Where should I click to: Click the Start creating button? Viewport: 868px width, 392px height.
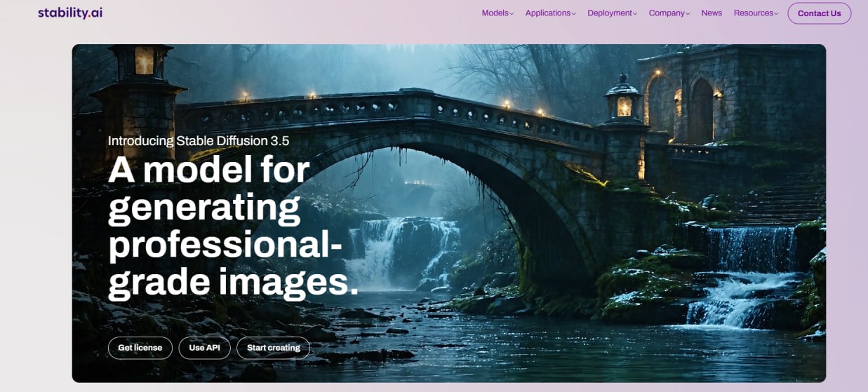273,348
